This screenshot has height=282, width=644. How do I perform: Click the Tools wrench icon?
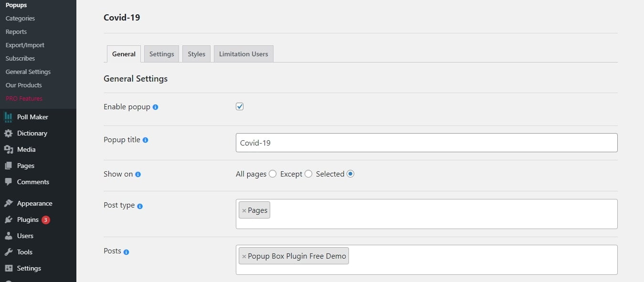tap(8, 252)
